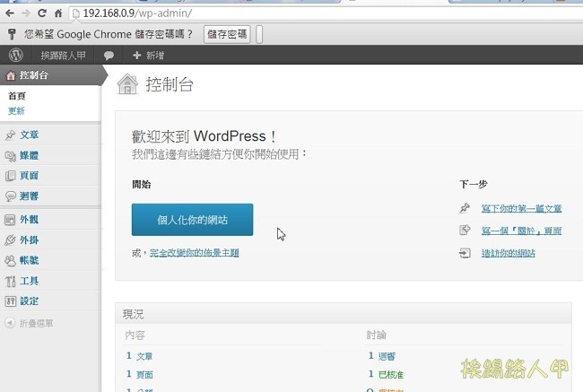Click the house icon beside the 控制台 heading
583x392 pixels.
(x=127, y=84)
